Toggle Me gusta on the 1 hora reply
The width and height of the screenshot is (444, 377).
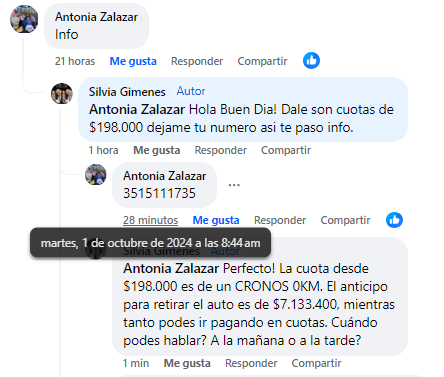click(157, 150)
